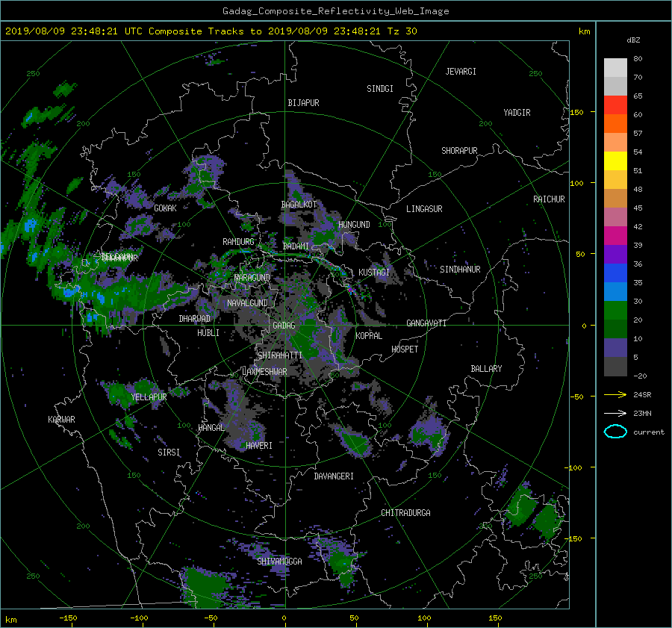Click the purple 5 dBZ color swatch

[x=615, y=348]
